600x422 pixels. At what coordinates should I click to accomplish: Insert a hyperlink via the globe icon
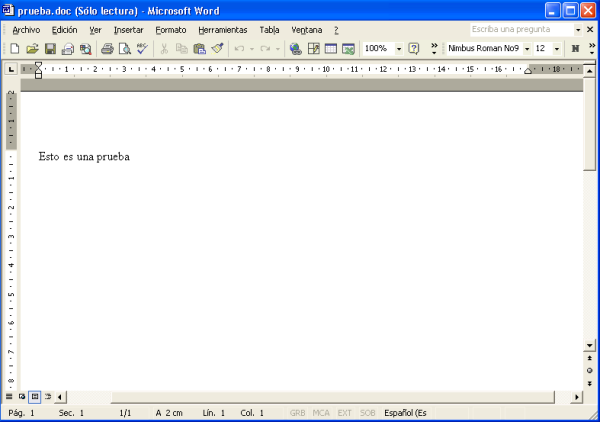point(295,48)
